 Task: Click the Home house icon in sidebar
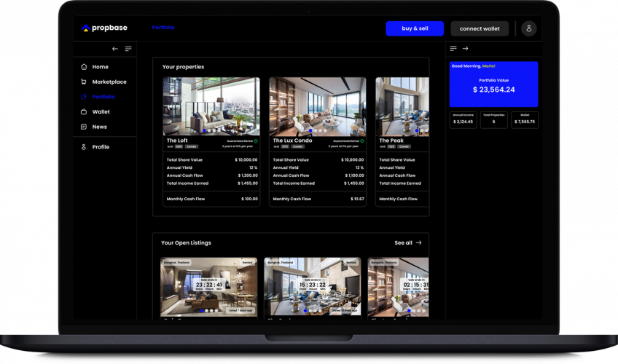[x=84, y=66]
